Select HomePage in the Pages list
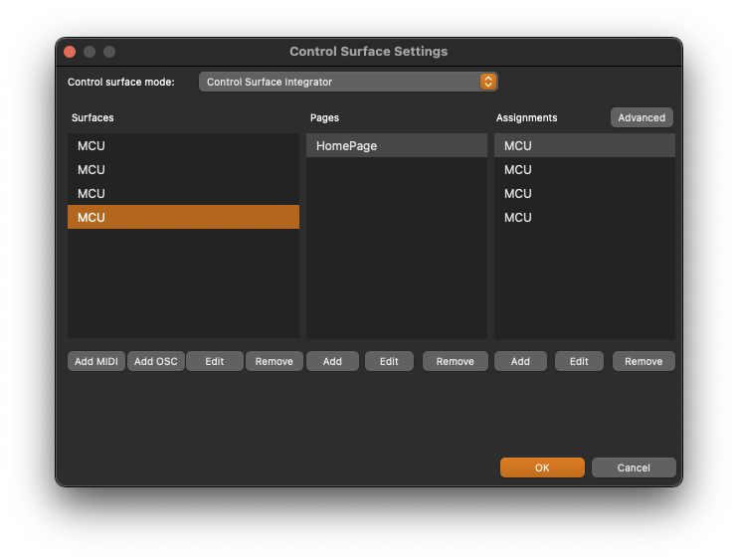738x560 pixels. point(397,146)
